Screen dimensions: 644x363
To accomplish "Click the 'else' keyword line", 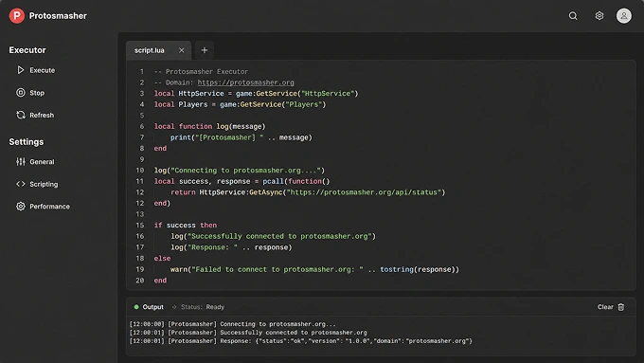I will (x=162, y=258).
